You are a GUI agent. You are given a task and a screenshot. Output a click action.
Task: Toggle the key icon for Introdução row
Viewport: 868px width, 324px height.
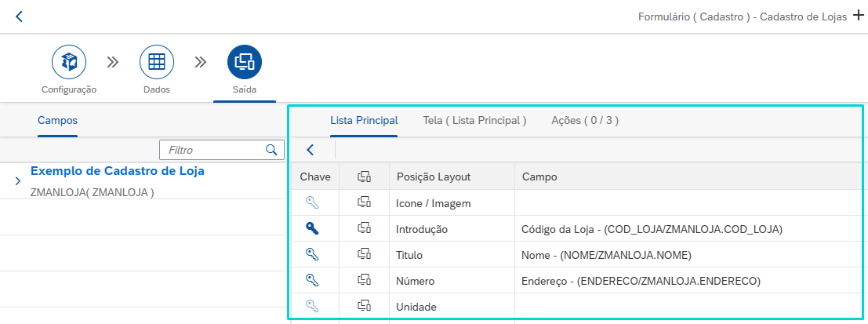(x=312, y=229)
